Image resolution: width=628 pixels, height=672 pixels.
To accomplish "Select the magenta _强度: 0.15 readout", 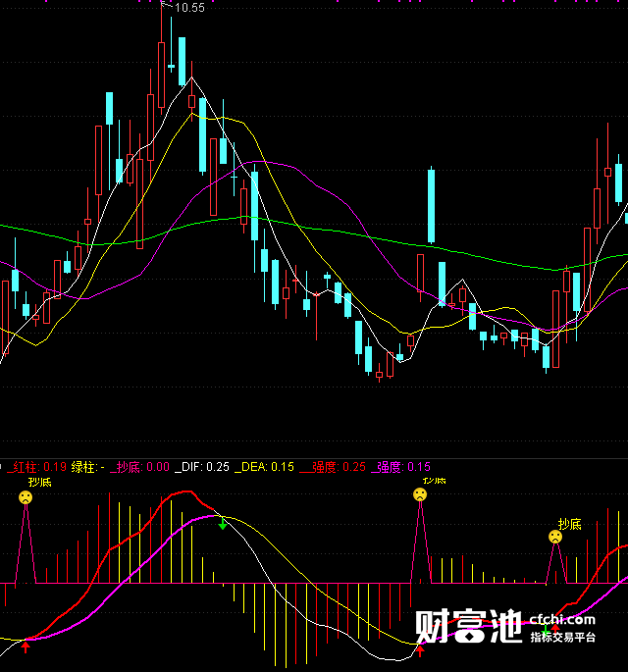I will 400,467.
